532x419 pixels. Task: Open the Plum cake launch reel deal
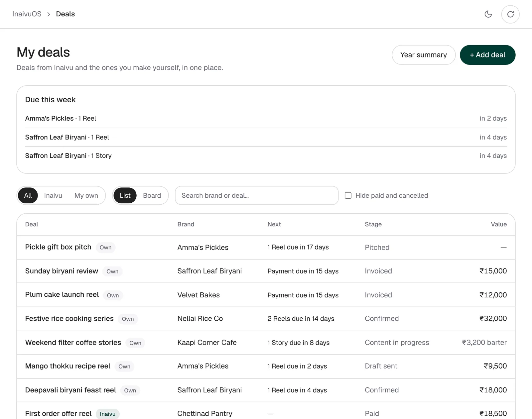62,294
